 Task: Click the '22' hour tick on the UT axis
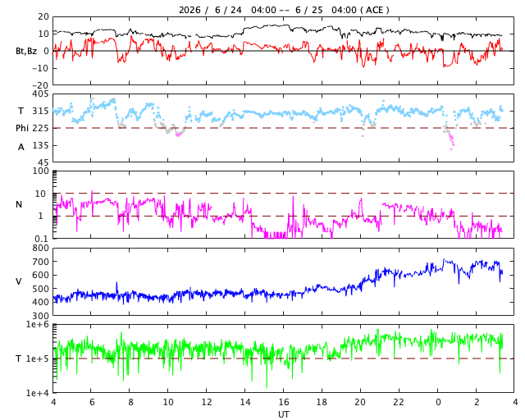pyautogui.click(x=399, y=402)
